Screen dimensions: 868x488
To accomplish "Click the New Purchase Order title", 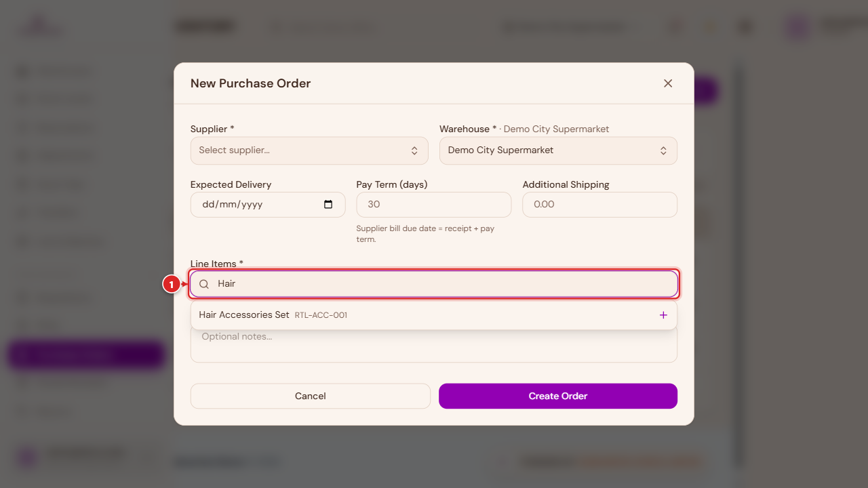I will coord(251,83).
